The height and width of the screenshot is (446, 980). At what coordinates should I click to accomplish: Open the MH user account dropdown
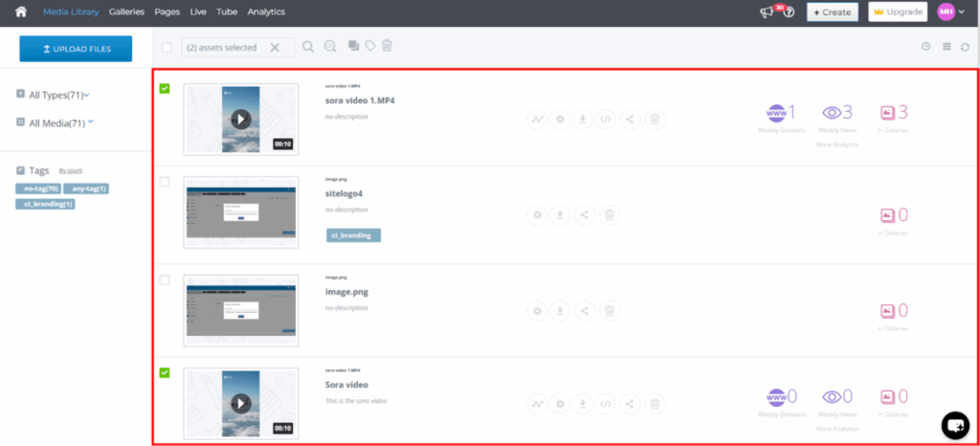click(949, 11)
